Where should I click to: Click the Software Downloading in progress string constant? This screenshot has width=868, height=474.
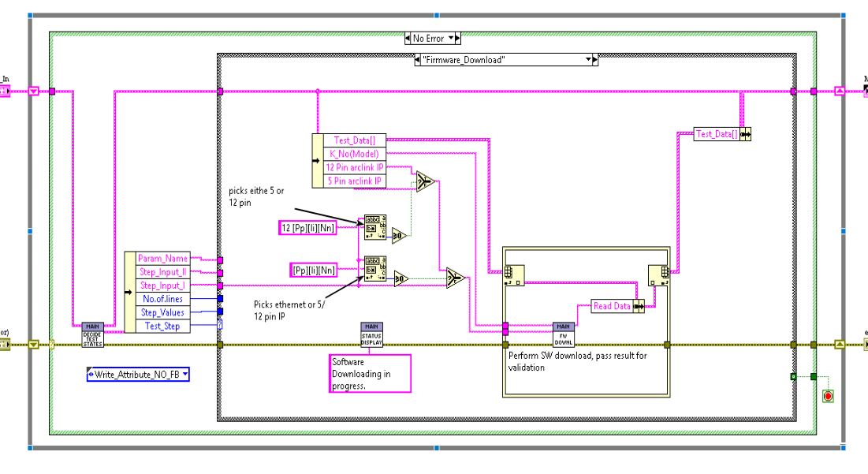point(370,374)
